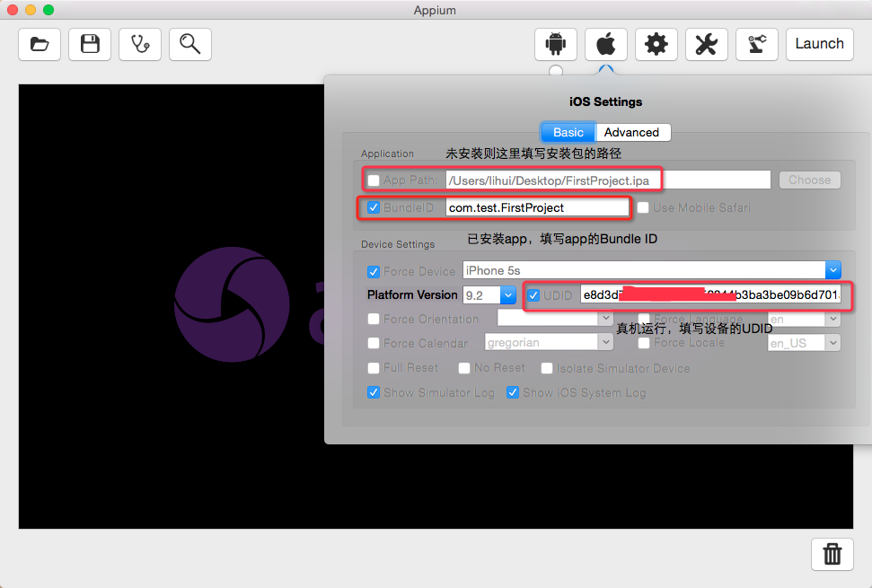The height and width of the screenshot is (588, 872).
Task: Open the Force Orientation dropdown
Action: pos(605,319)
